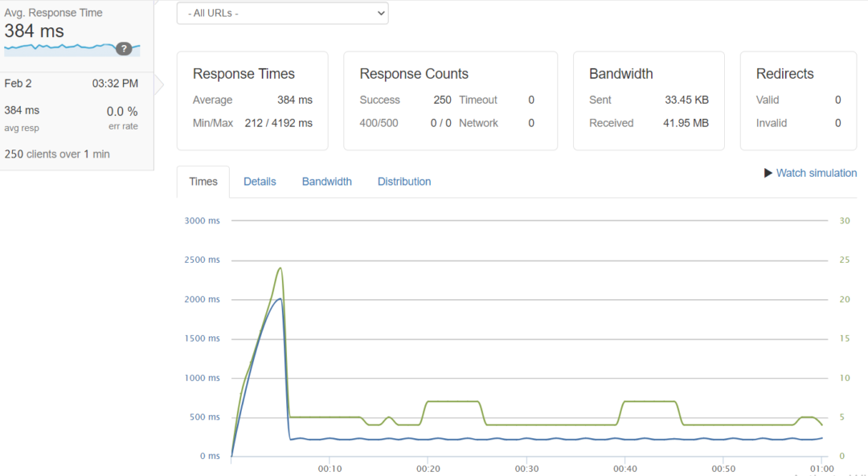This screenshot has height=476, width=868.
Task: Click the green response time line peak
Action: pyautogui.click(x=280, y=269)
